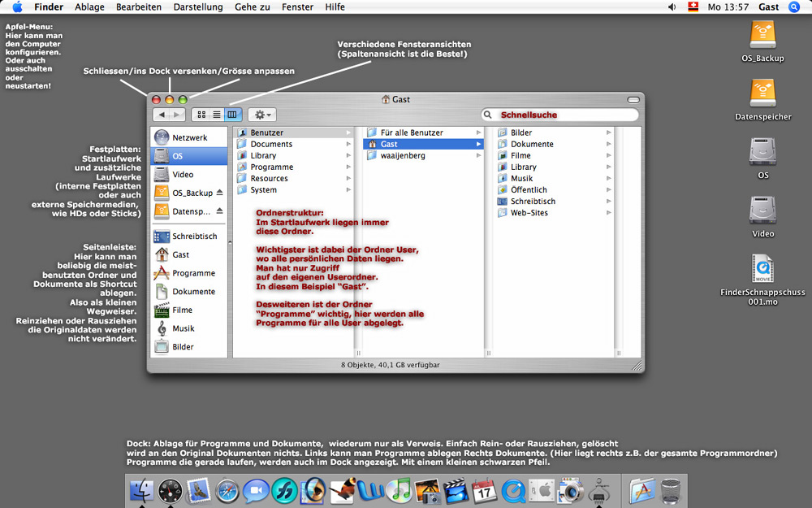812x508 pixels.
Task: Click the volume icon in menu bar
Action: tap(672, 7)
